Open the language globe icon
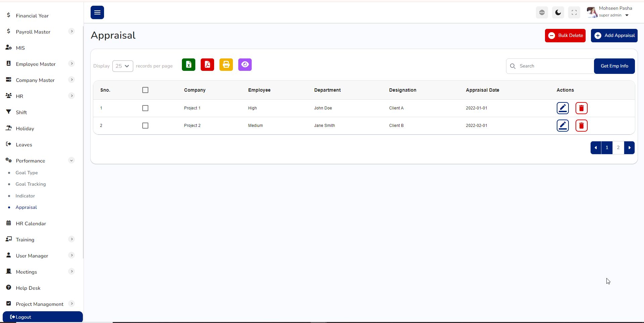The width and height of the screenshot is (644, 323). (x=542, y=12)
